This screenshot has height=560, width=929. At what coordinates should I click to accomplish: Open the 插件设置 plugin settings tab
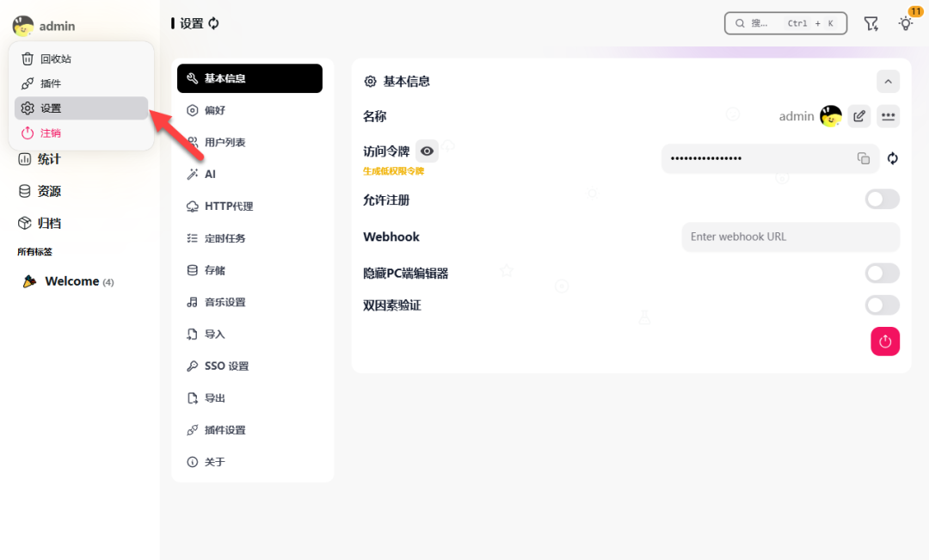[x=249, y=430]
